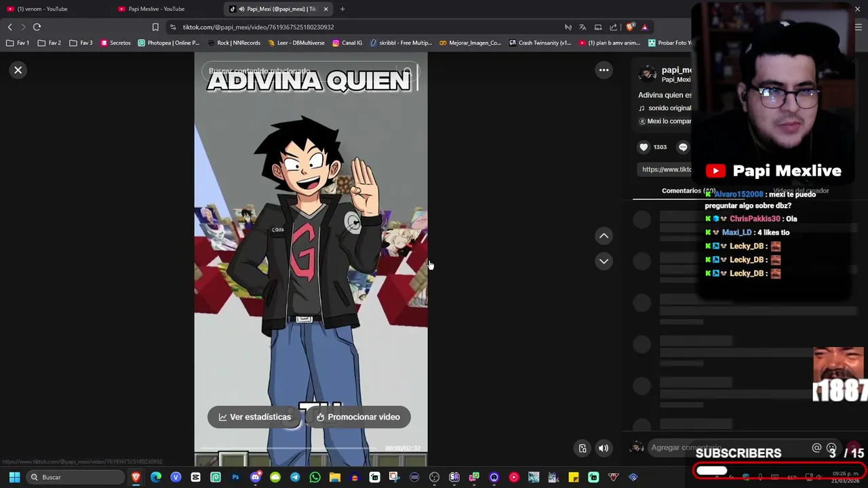868x488 pixels.
Task: Click Promocionar video button
Action: click(358, 417)
